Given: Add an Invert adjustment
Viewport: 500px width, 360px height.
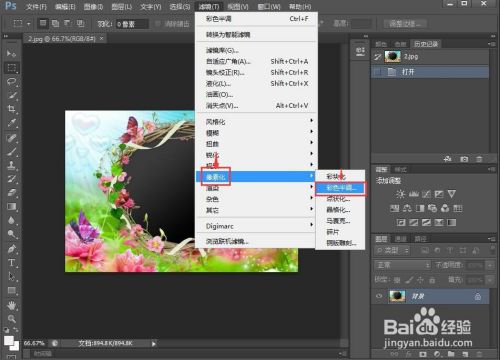Looking at the screenshot, I should click(401, 222).
